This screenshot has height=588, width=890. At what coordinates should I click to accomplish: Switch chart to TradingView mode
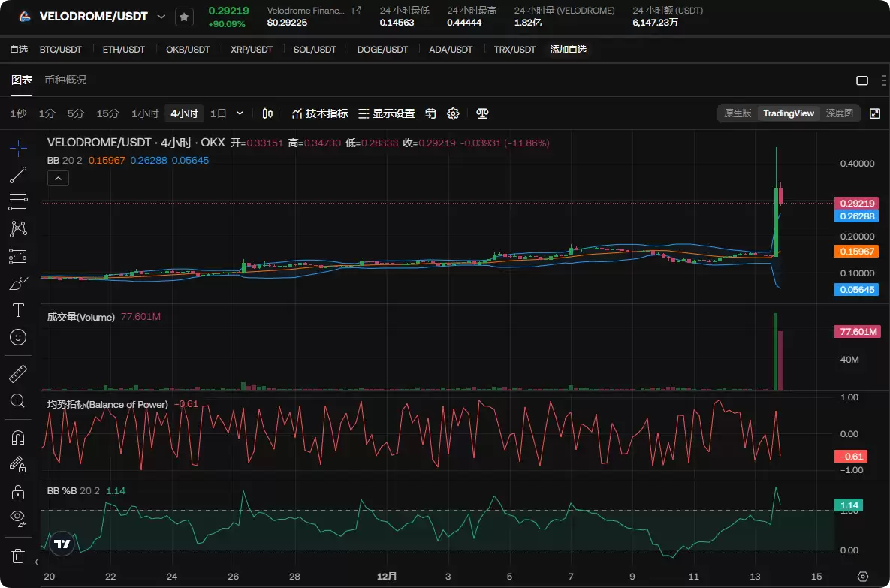coord(788,113)
